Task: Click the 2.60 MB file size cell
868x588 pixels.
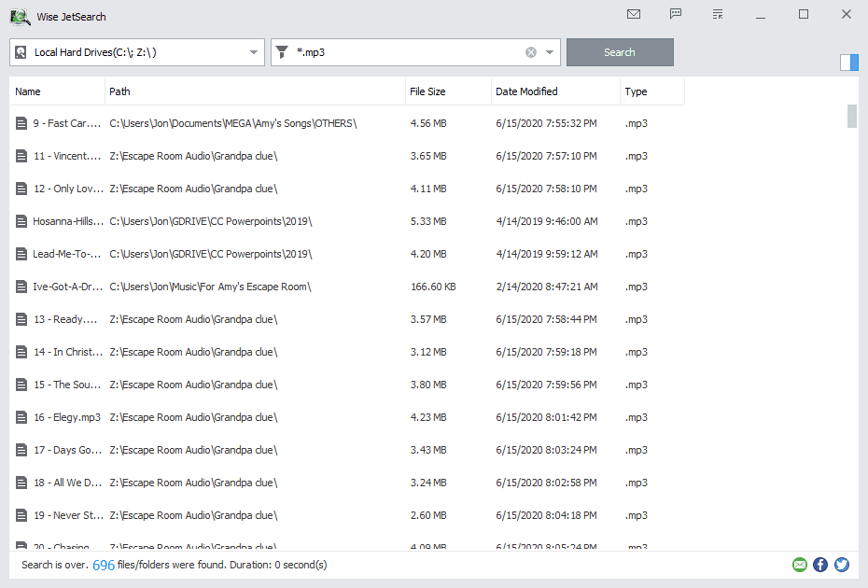Action: tap(428, 515)
